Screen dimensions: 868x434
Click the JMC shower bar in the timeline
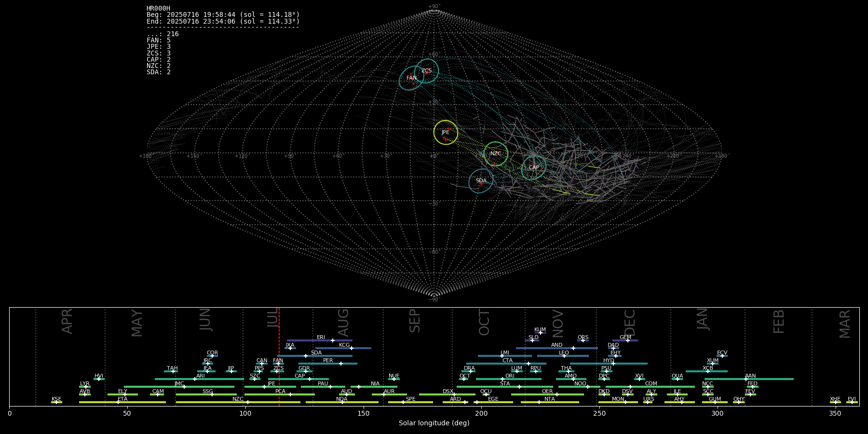179,387
